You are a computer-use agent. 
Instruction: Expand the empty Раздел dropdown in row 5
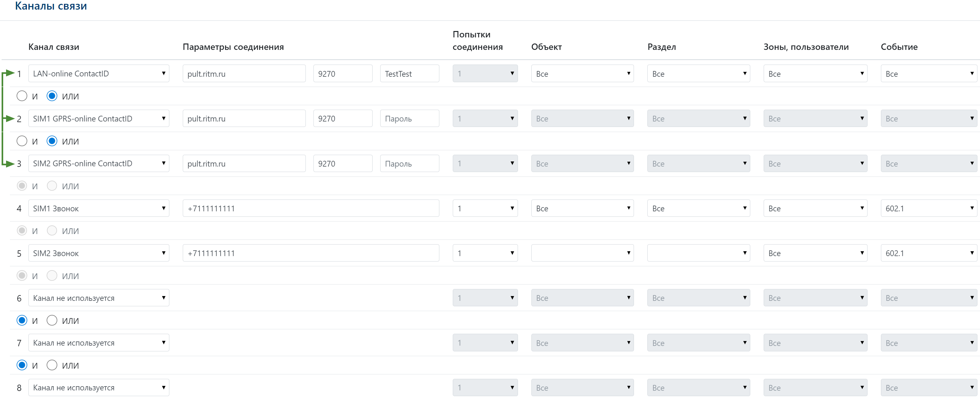click(698, 253)
